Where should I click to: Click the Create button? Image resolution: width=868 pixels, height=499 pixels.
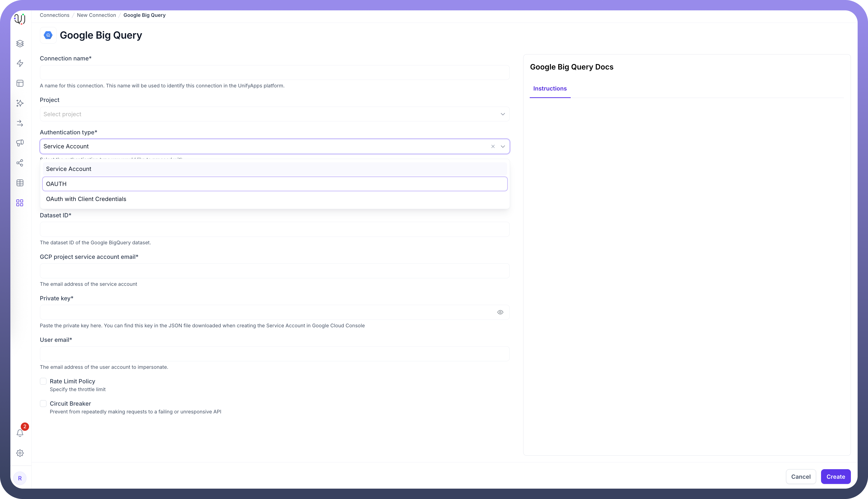(835, 477)
